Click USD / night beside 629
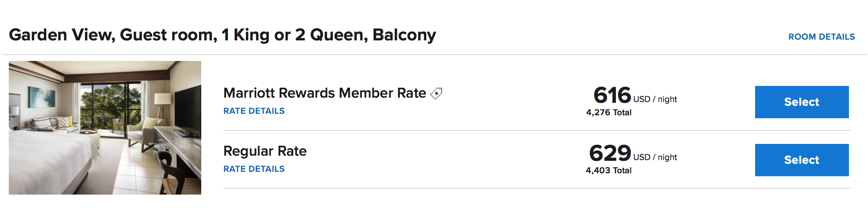 [x=655, y=157]
